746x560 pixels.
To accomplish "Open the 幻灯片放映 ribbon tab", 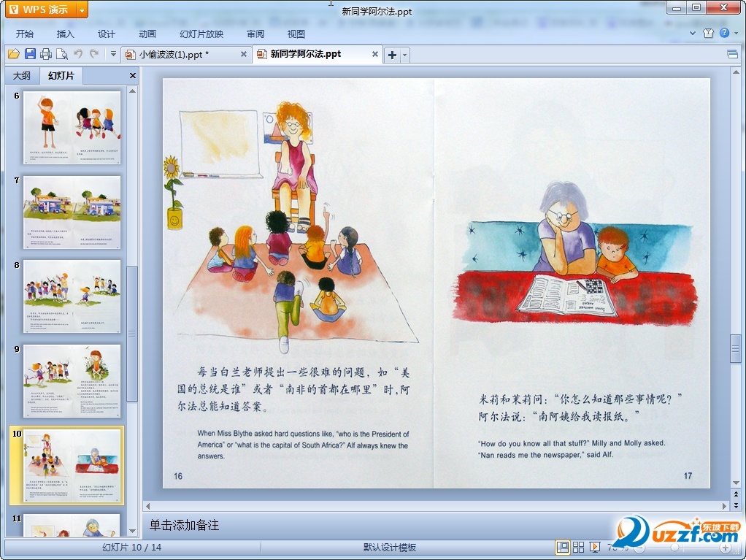I will pos(201,34).
